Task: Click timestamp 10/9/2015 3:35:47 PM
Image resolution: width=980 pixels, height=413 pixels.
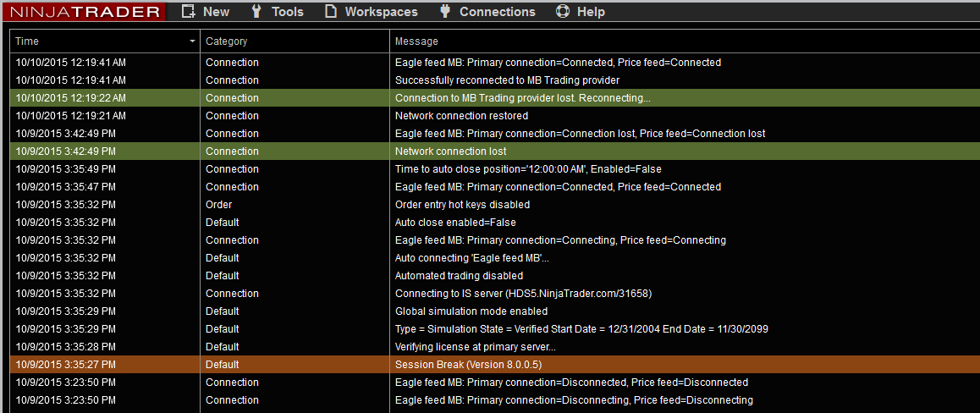Action: coord(66,187)
